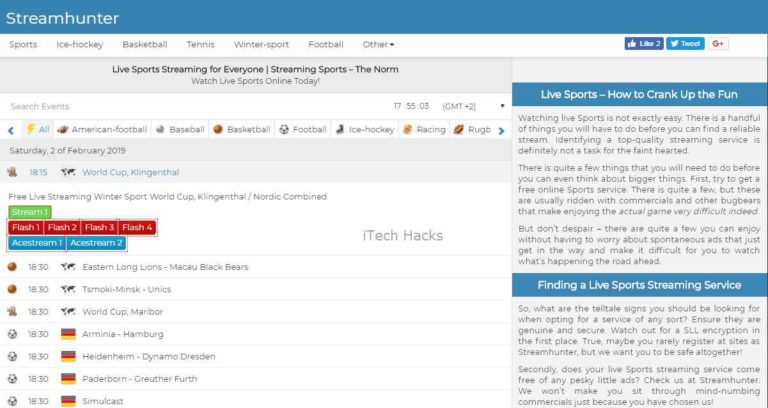Click the green Stream 1 button
768x408 pixels.
point(29,212)
